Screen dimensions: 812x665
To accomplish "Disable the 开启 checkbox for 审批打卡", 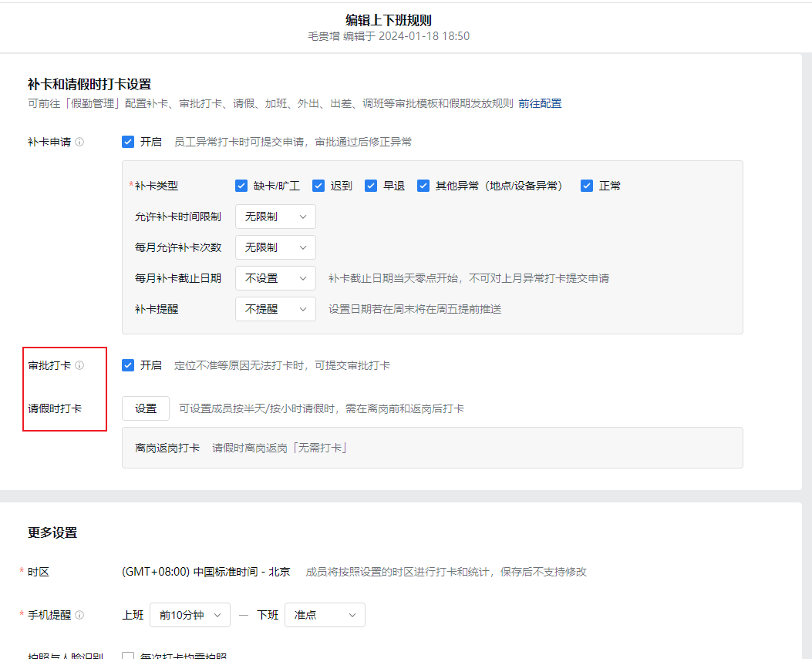I will pyautogui.click(x=128, y=365).
